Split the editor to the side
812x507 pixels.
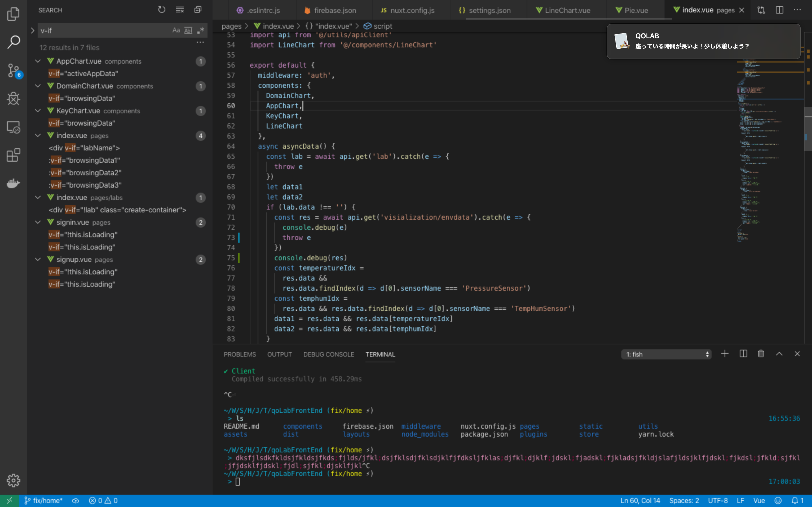tap(779, 10)
